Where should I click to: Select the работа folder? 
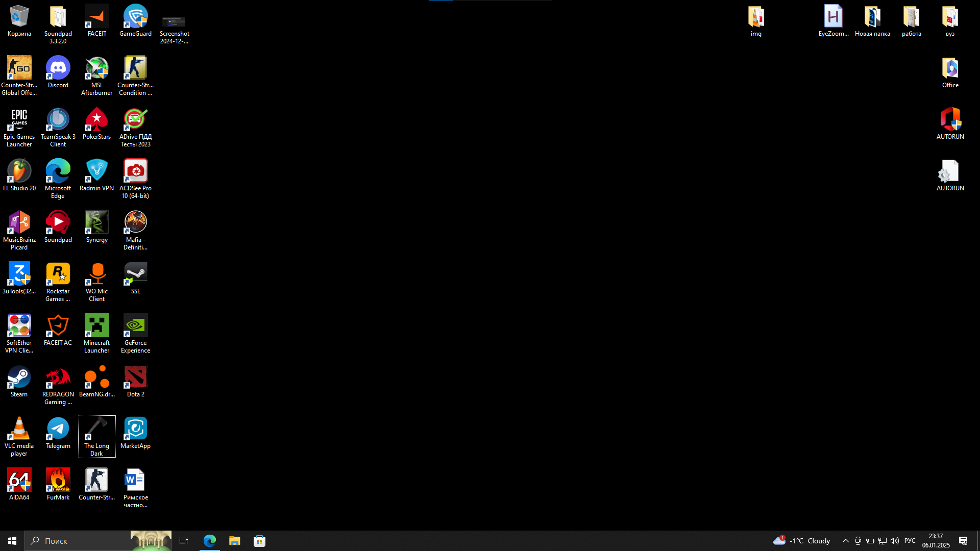coord(911,18)
